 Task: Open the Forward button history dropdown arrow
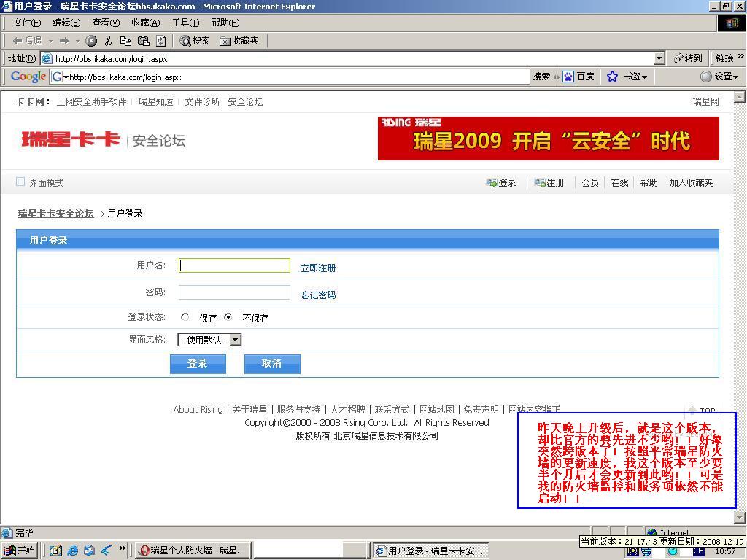tap(77, 42)
